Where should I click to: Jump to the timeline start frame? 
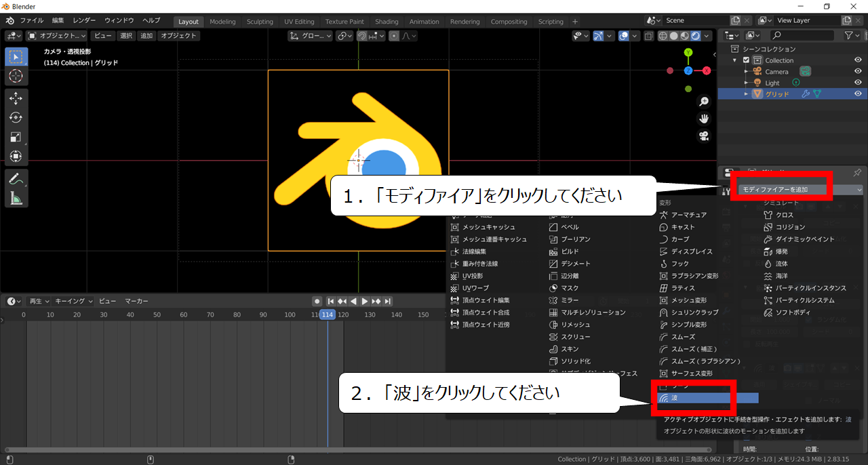[331, 301]
